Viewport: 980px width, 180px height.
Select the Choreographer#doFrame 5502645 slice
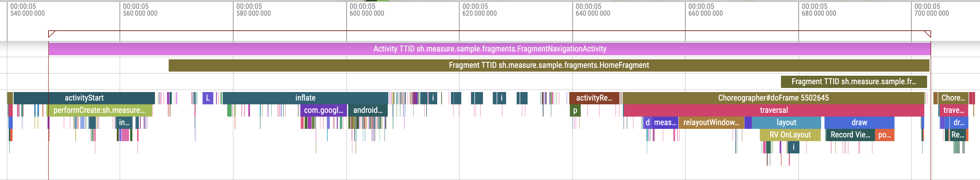773,98
